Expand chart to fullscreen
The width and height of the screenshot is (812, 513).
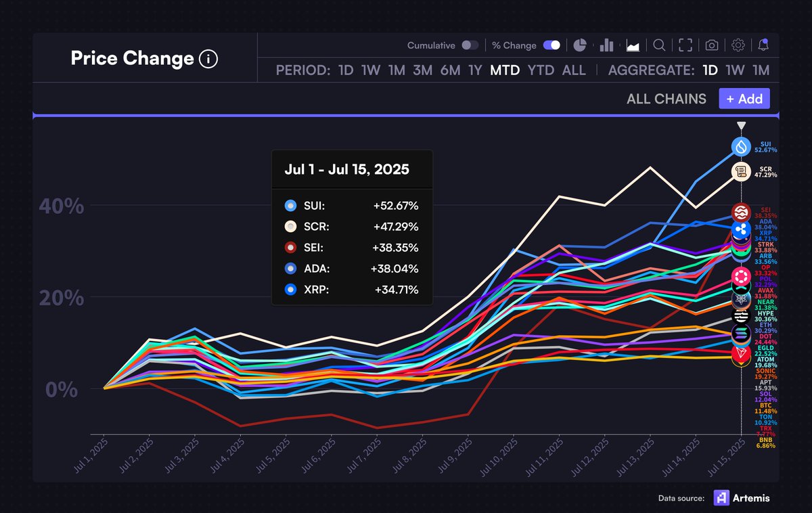click(x=685, y=45)
